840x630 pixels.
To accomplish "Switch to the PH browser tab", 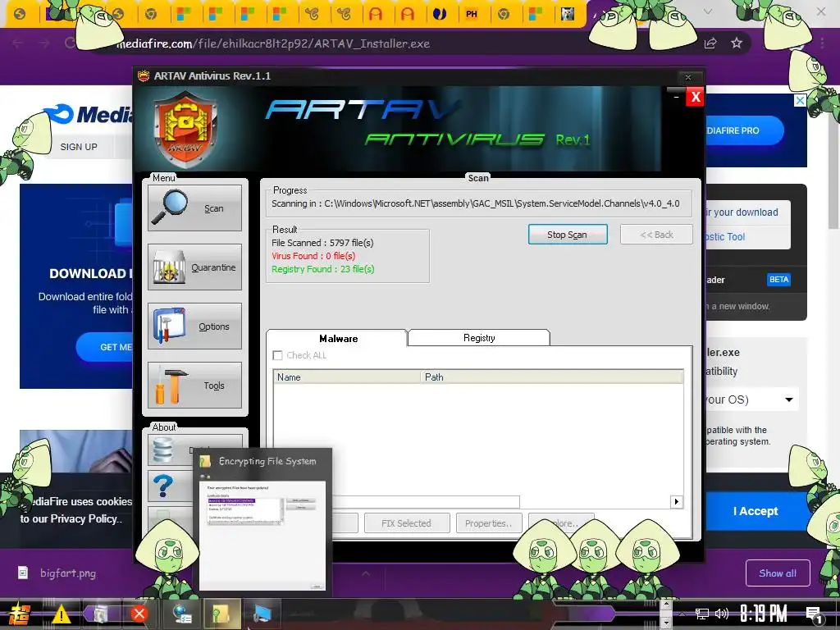I will click(472, 14).
